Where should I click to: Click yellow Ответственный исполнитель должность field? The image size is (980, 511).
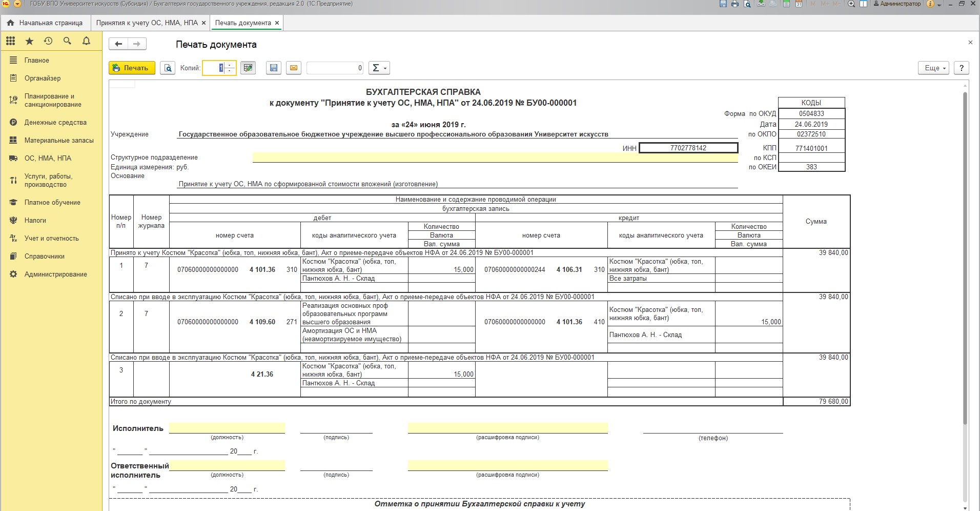coord(227,465)
